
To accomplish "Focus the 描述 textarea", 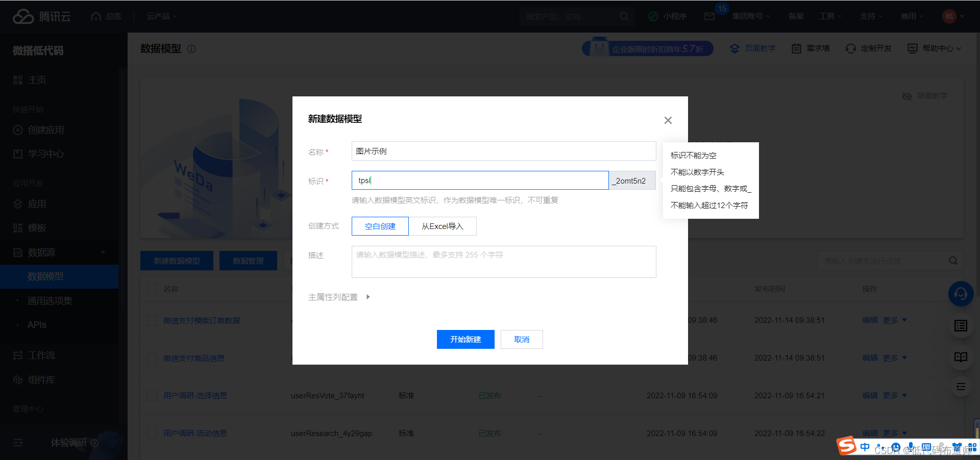I will click(x=504, y=262).
